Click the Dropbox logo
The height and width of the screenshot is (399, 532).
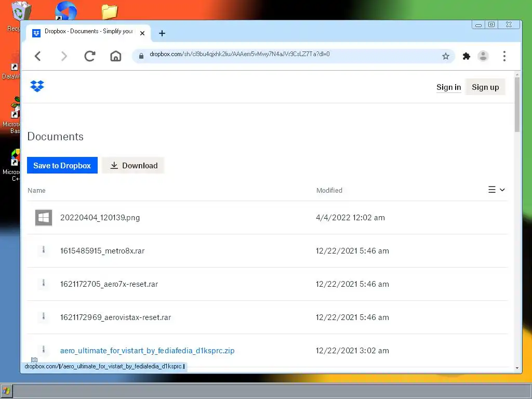pyautogui.click(x=37, y=86)
